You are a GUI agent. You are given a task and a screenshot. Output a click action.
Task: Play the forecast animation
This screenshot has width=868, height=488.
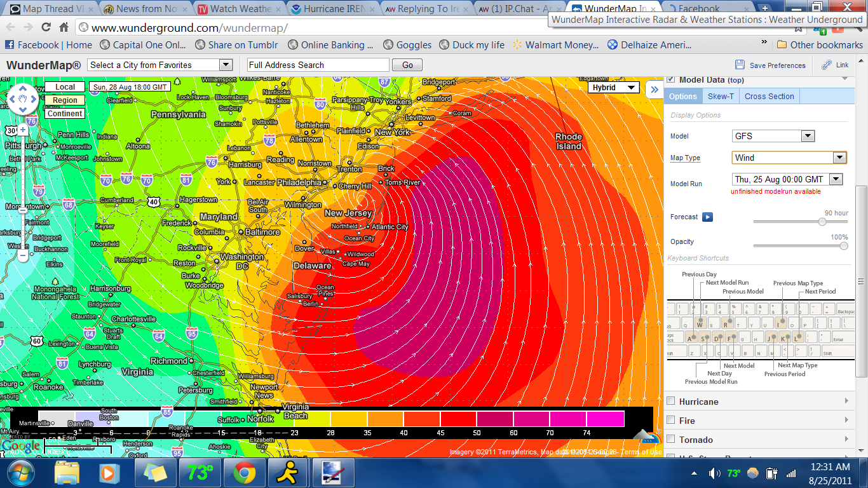707,217
